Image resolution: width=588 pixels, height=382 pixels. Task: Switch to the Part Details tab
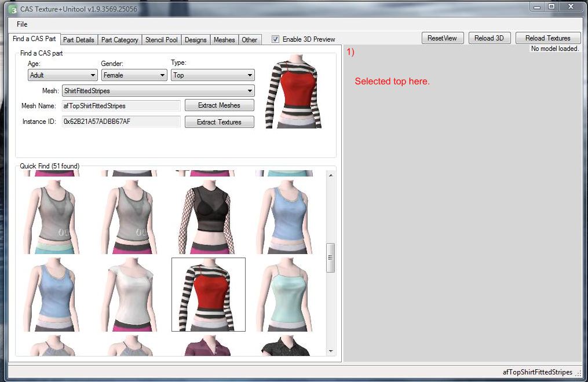pos(79,39)
